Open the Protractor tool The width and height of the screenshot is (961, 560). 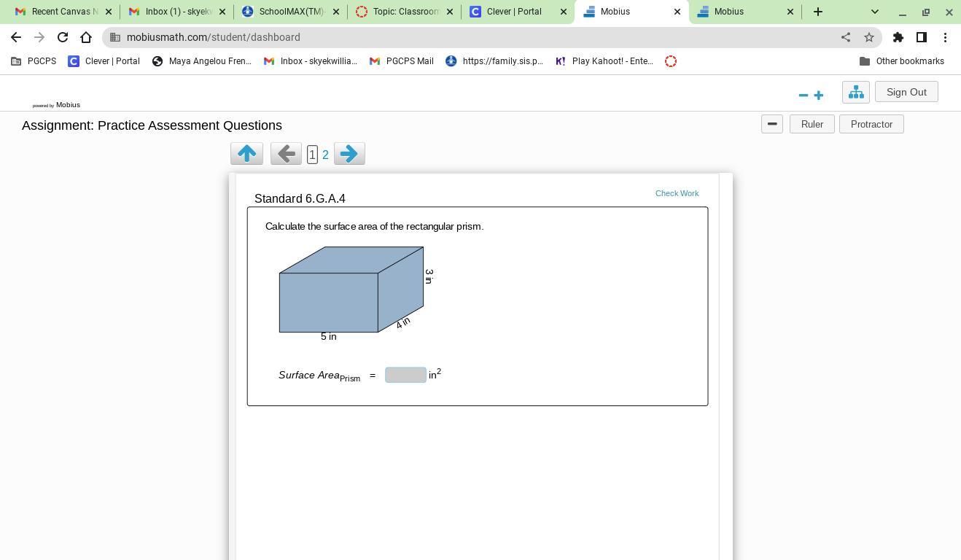[871, 124]
